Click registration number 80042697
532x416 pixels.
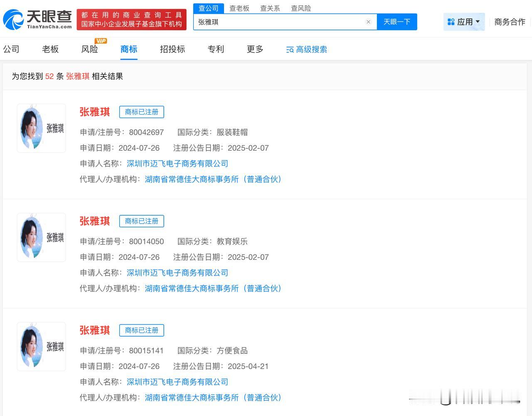[x=146, y=132]
